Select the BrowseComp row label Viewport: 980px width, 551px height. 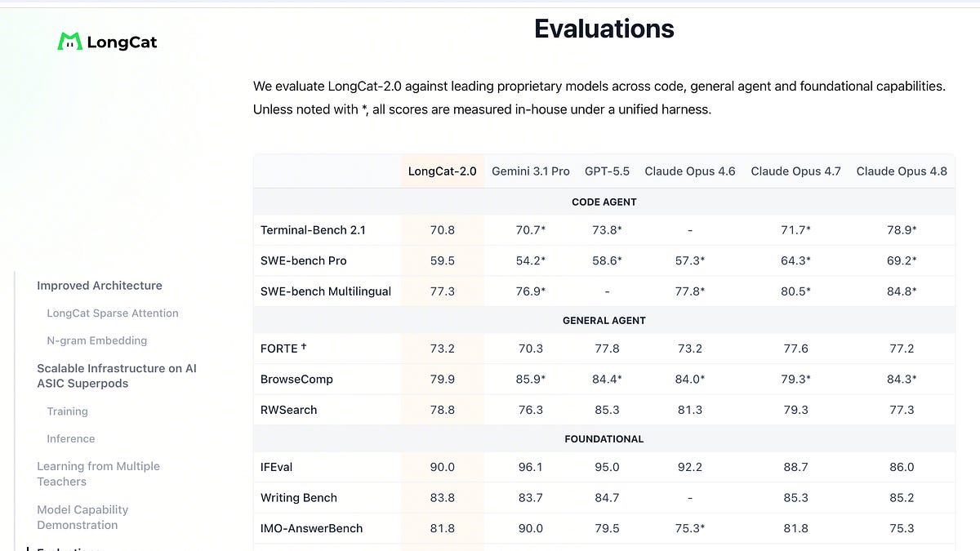coord(296,380)
